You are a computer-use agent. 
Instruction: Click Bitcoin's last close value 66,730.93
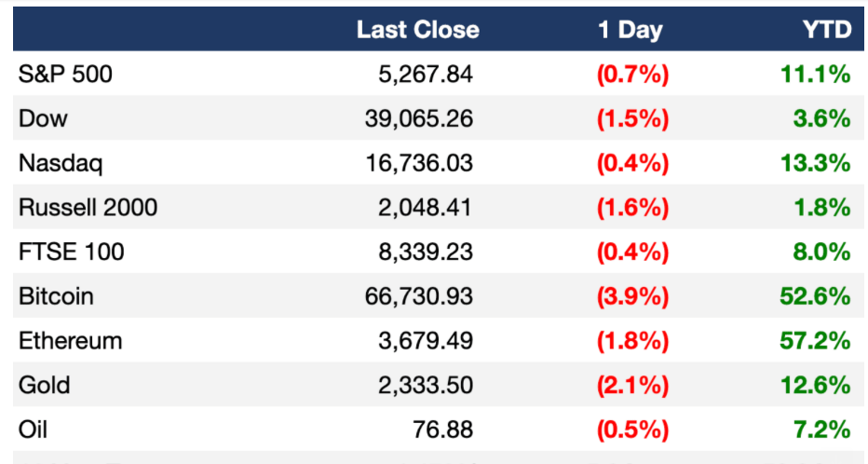point(419,296)
